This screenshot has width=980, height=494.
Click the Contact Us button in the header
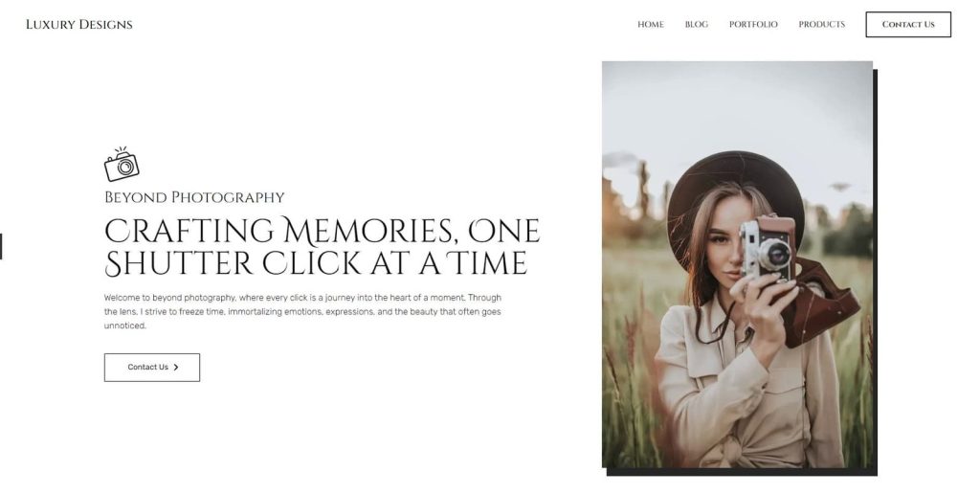point(908,24)
